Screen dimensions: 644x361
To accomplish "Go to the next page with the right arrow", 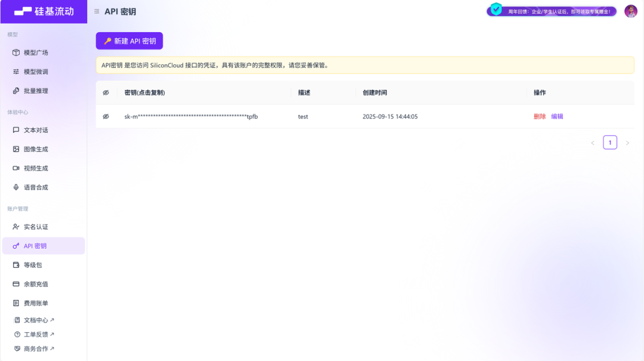I will (x=627, y=143).
